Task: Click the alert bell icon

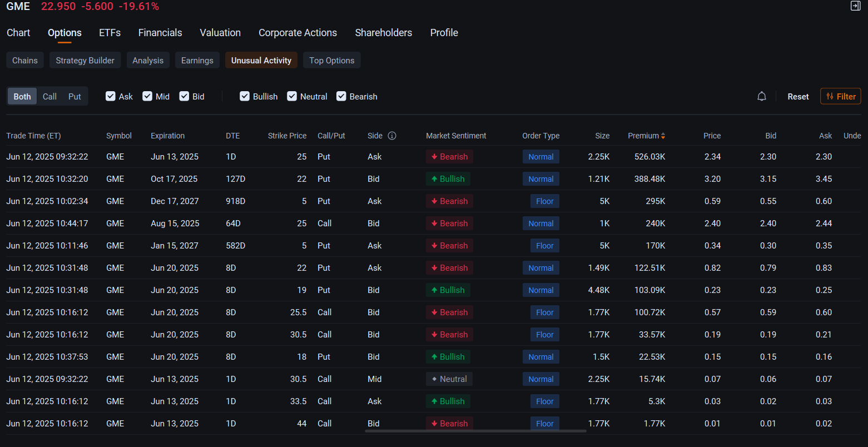Action: point(762,96)
